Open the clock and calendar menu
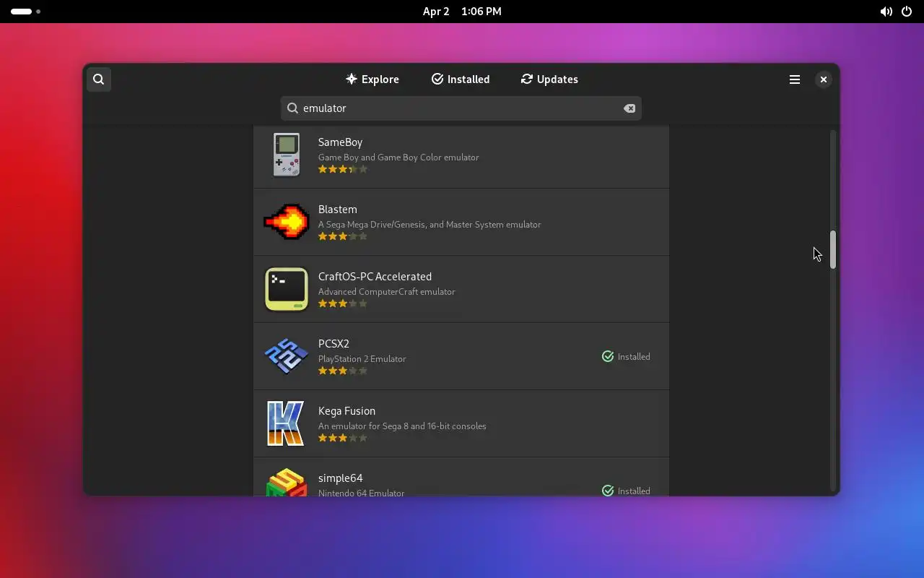 462,12
